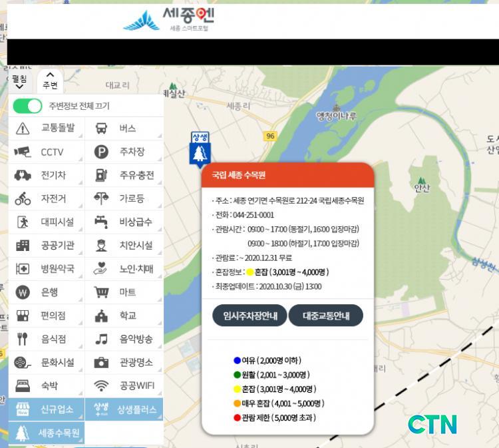Click the 앵청이나루 map label

[337, 116]
